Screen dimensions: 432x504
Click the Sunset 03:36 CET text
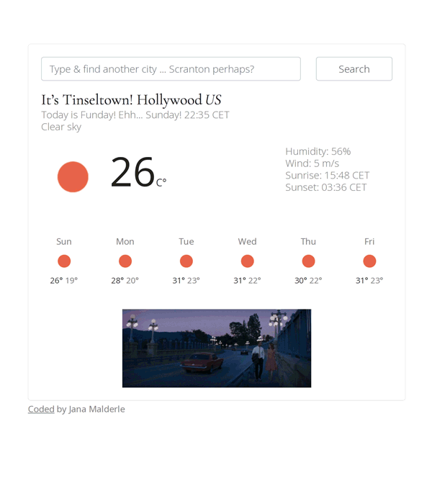point(325,187)
